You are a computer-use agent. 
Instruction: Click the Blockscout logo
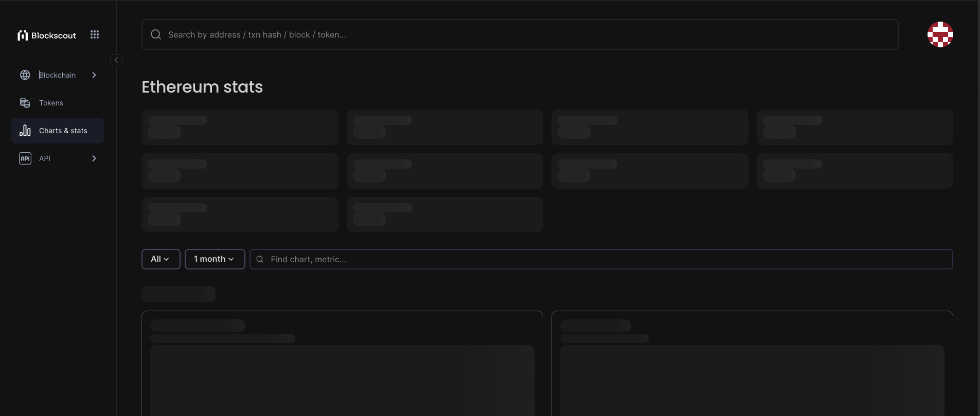coord(47,35)
